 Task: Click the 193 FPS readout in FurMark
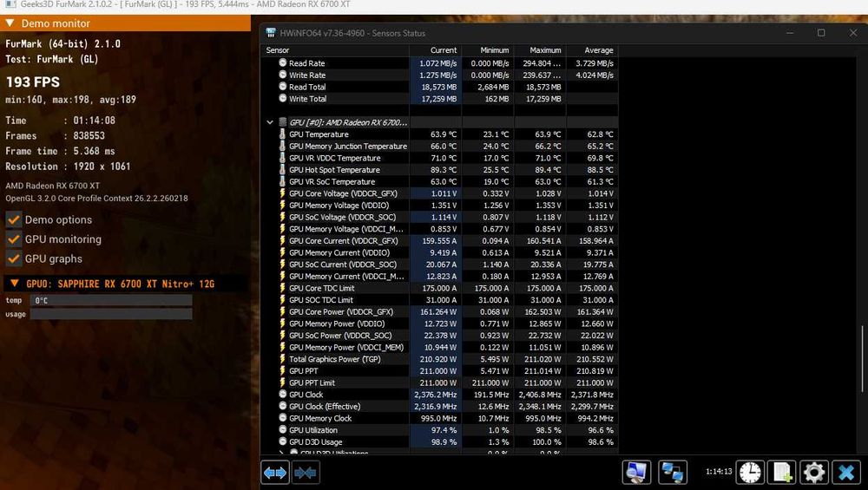(33, 82)
